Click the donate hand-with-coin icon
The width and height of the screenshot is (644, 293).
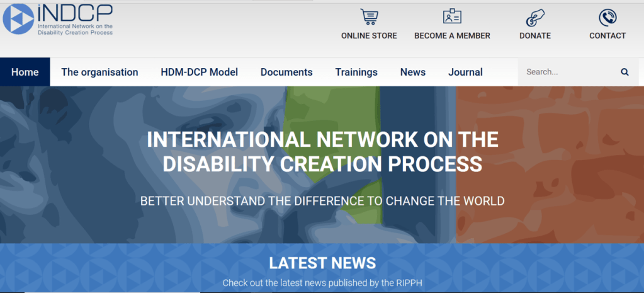point(535,17)
